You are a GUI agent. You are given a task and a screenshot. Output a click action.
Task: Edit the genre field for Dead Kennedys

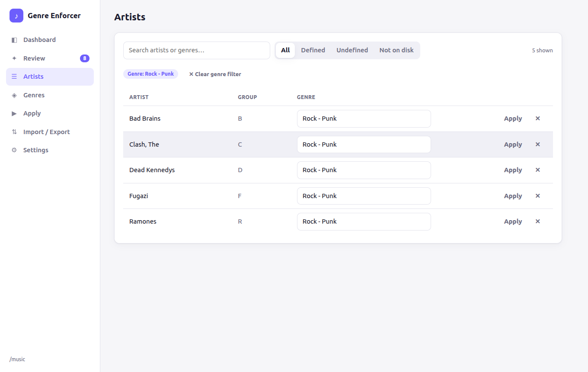(364, 170)
